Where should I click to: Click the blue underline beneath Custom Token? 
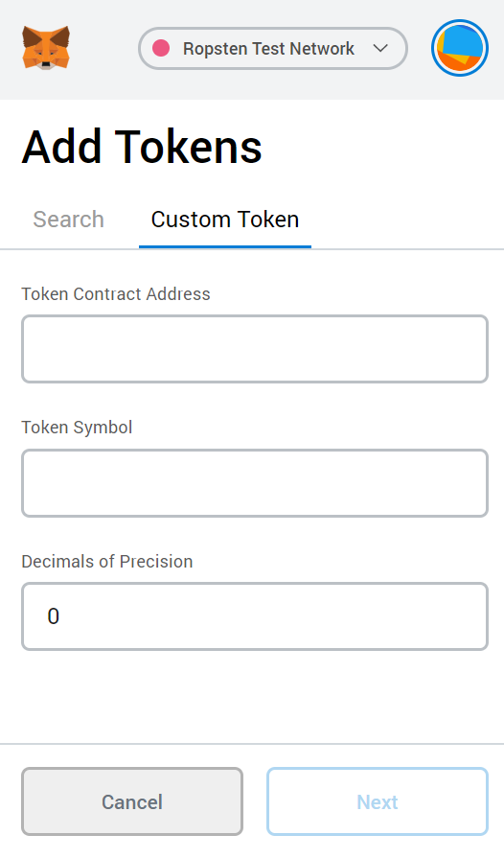pos(225,246)
